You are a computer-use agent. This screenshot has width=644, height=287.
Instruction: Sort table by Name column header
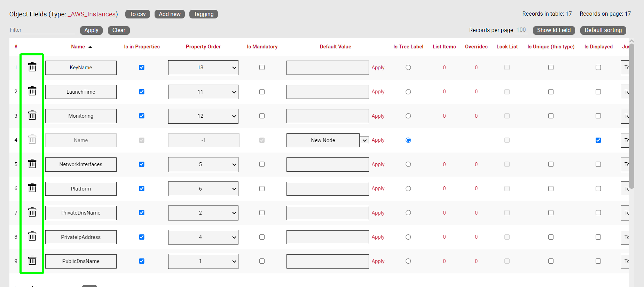pyautogui.click(x=78, y=47)
